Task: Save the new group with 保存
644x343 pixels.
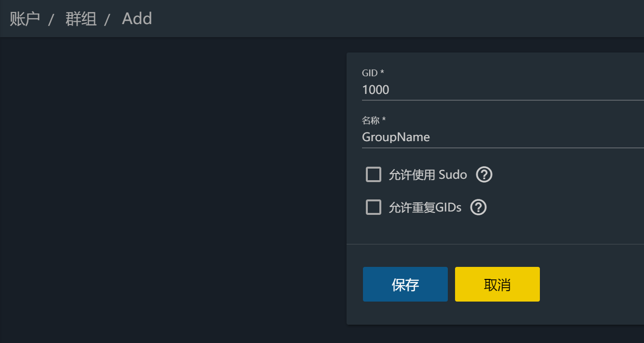Action: [x=405, y=284]
